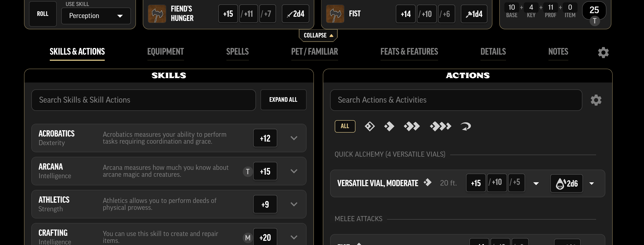Click the Expand All button

click(283, 100)
